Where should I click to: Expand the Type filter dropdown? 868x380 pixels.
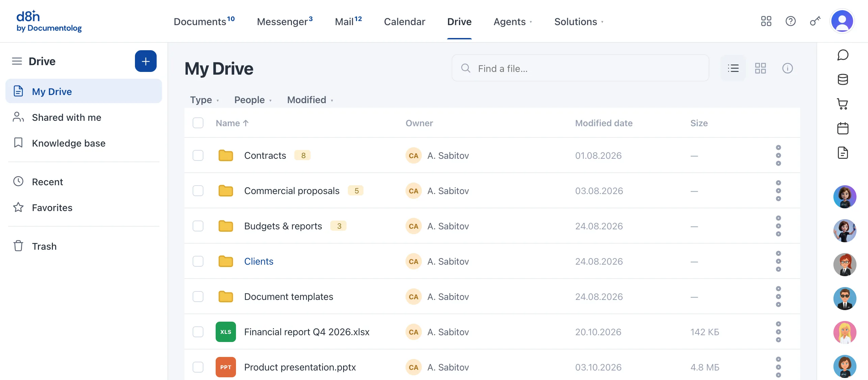click(204, 100)
